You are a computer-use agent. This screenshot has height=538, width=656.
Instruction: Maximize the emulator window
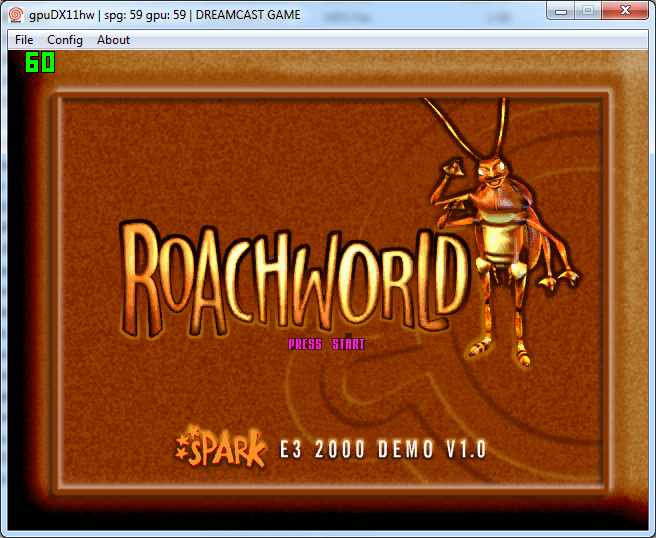tap(588, 10)
